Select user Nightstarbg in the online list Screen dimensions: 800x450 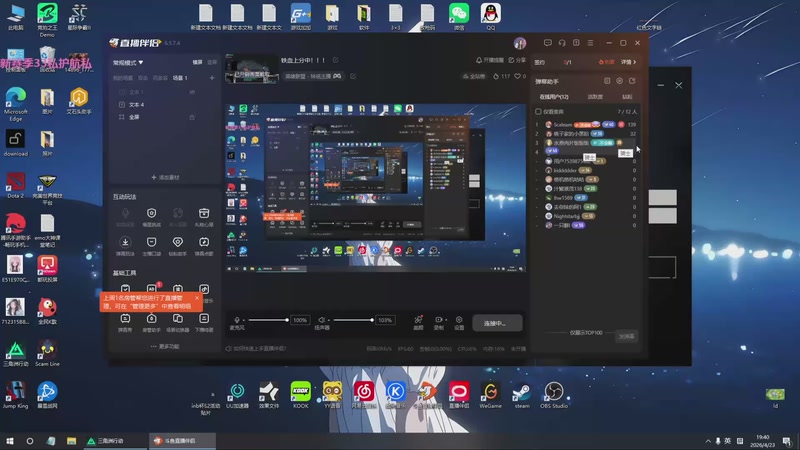tap(585, 216)
